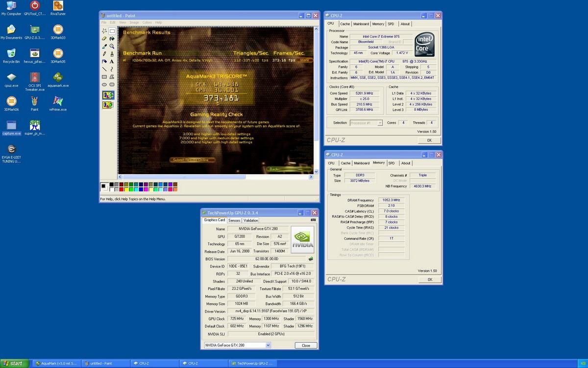Select the Rounded Rectangle tool in Paint
The height and width of the screenshot is (368, 588).
(112, 84)
